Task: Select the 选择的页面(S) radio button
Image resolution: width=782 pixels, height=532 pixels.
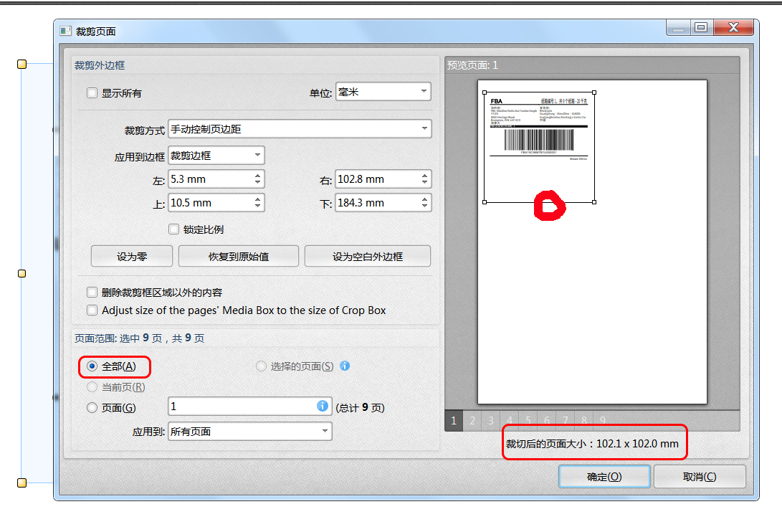Action: coord(261,366)
